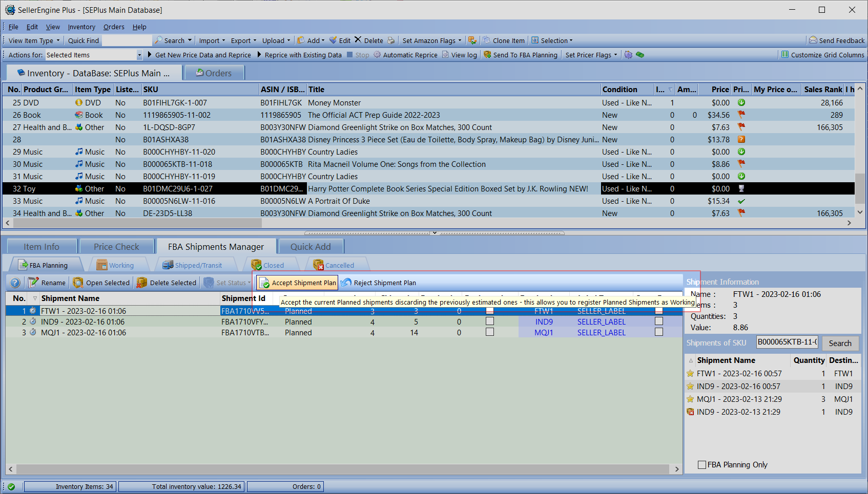Click the help question mark icon
This screenshot has height=494, width=868.
pyautogui.click(x=15, y=283)
